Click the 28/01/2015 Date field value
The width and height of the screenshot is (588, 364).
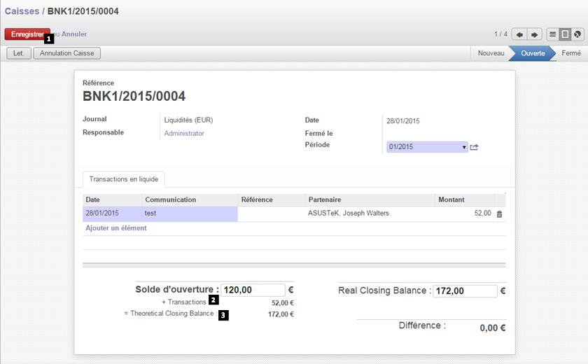403,121
